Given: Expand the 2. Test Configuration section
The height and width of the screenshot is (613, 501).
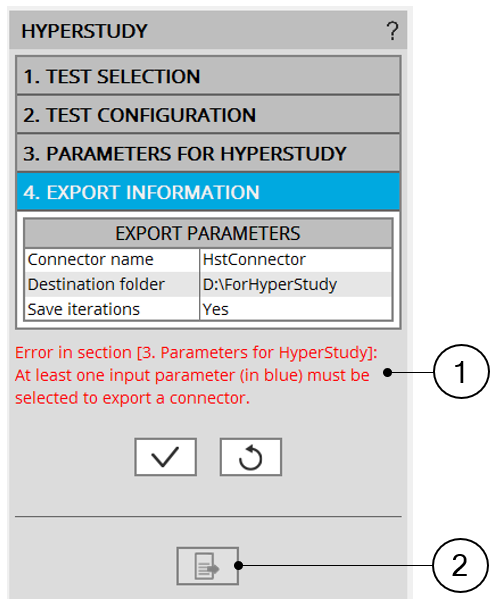Looking at the screenshot, I should [x=208, y=115].
